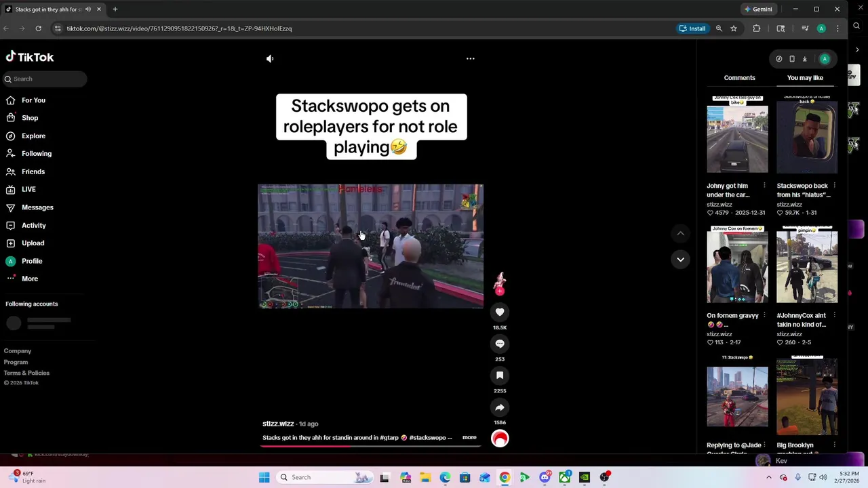The height and width of the screenshot is (488, 868).
Task: Open the Chrome Extensions puzzle icon
Action: (x=757, y=28)
